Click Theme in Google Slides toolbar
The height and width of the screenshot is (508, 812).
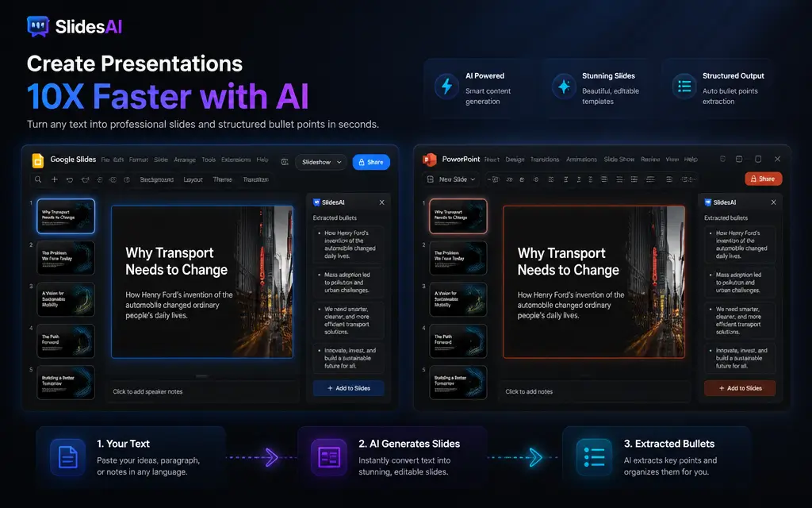tap(223, 179)
